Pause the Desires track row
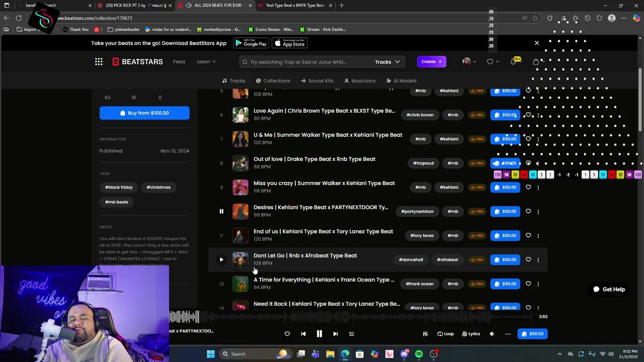644x362 pixels. tap(221, 211)
